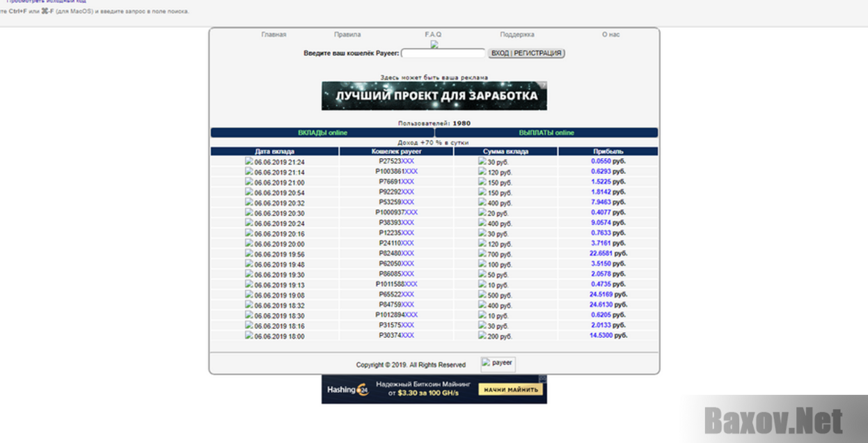Select the Доход +70 % в сутки text
This screenshot has height=443, width=868.
click(434, 142)
